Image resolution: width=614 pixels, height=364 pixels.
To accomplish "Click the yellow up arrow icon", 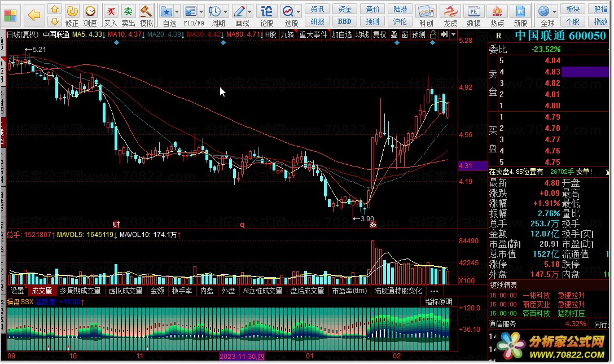I will click(54, 8).
